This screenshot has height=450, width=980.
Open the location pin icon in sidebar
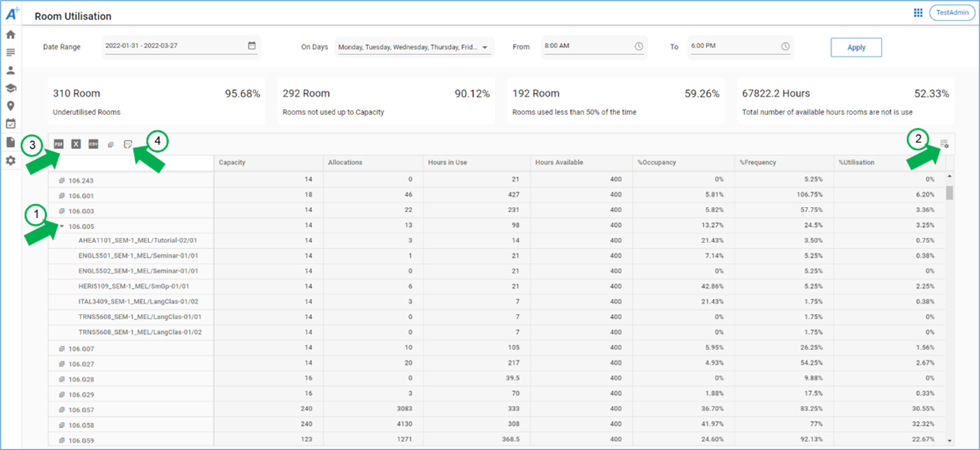click(11, 106)
